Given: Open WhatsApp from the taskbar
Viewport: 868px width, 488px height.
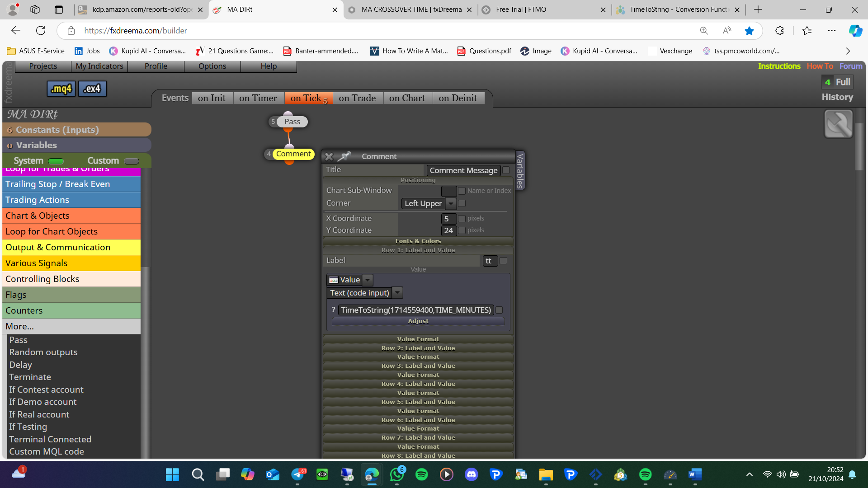Looking at the screenshot, I should click(396, 474).
